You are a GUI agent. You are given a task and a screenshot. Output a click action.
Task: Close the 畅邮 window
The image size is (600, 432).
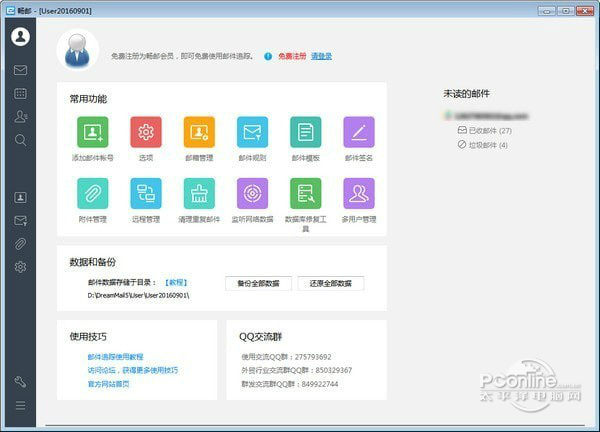(x=585, y=11)
